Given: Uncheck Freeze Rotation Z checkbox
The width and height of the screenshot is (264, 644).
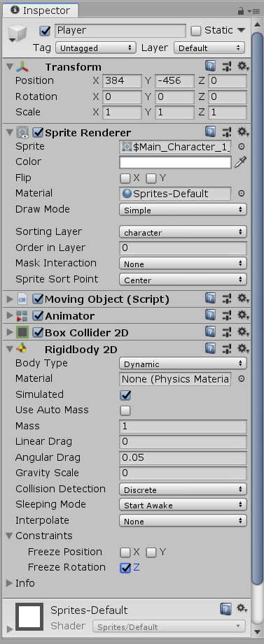Looking at the screenshot, I should coord(125,568).
